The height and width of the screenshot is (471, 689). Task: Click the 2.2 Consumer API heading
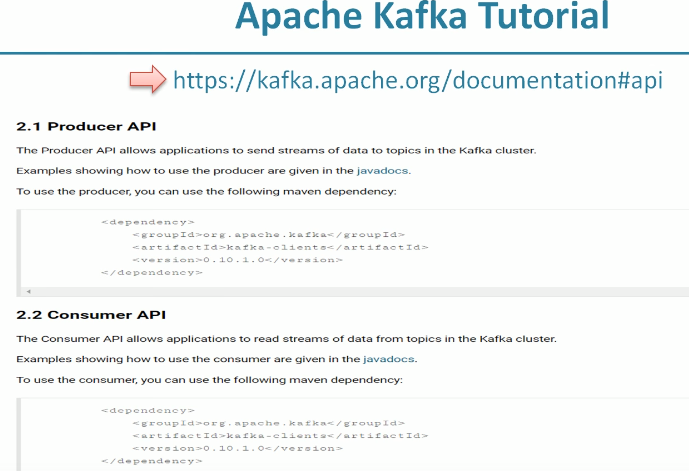point(91,315)
